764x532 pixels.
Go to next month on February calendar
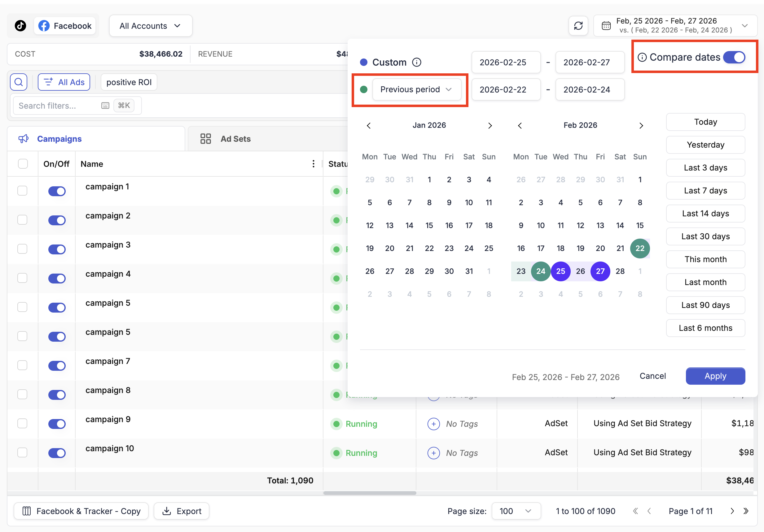coord(641,126)
